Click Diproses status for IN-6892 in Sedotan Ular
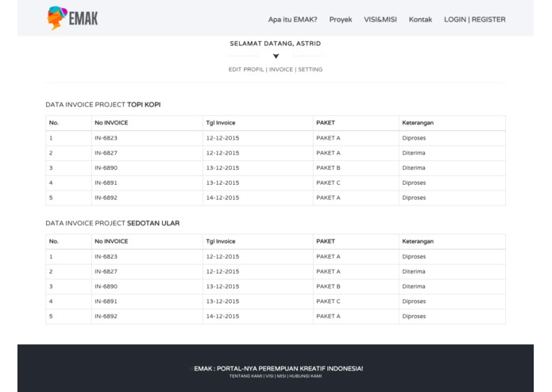 click(414, 316)
